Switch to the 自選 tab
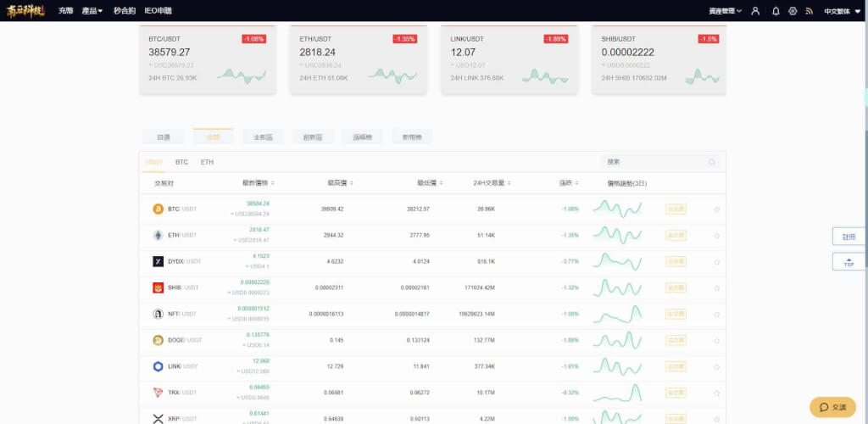The image size is (868, 424). coord(164,137)
